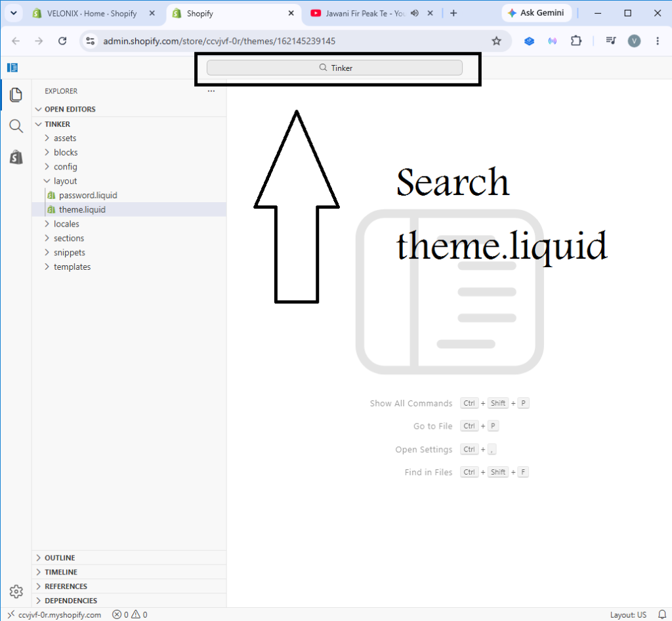
Task: Open Explorer more actions menu
Action: [x=211, y=91]
